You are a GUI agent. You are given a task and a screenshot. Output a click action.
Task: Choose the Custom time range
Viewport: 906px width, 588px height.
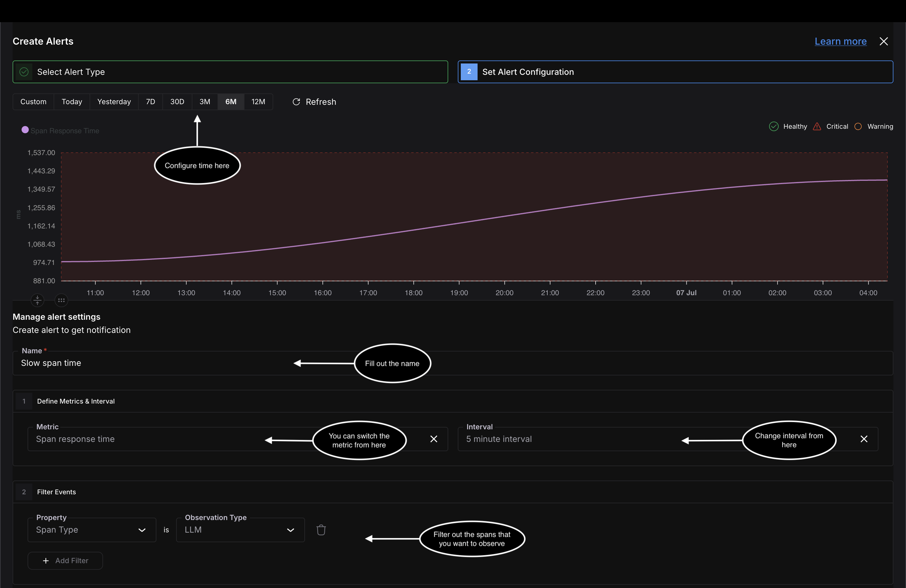coord(34,101)
